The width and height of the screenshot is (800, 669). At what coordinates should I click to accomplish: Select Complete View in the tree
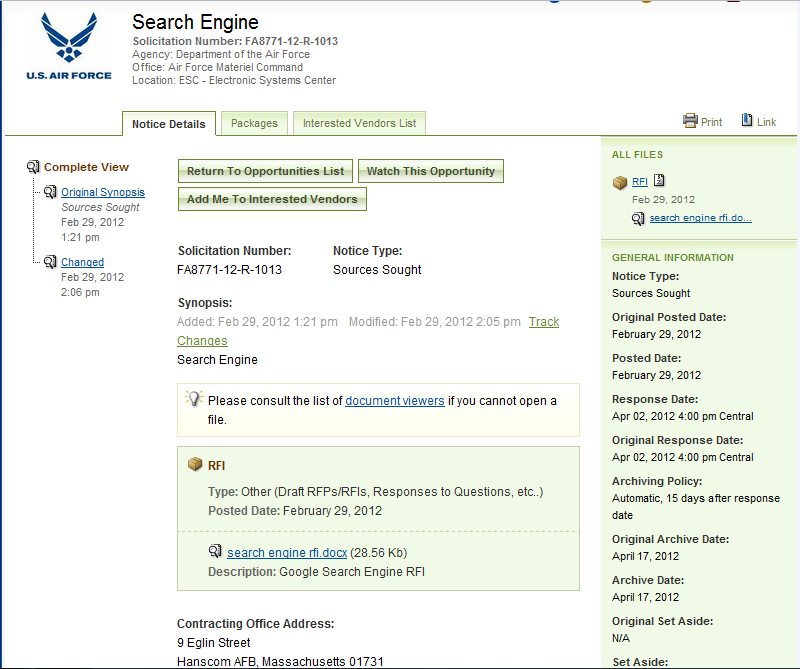pos(86,167)
